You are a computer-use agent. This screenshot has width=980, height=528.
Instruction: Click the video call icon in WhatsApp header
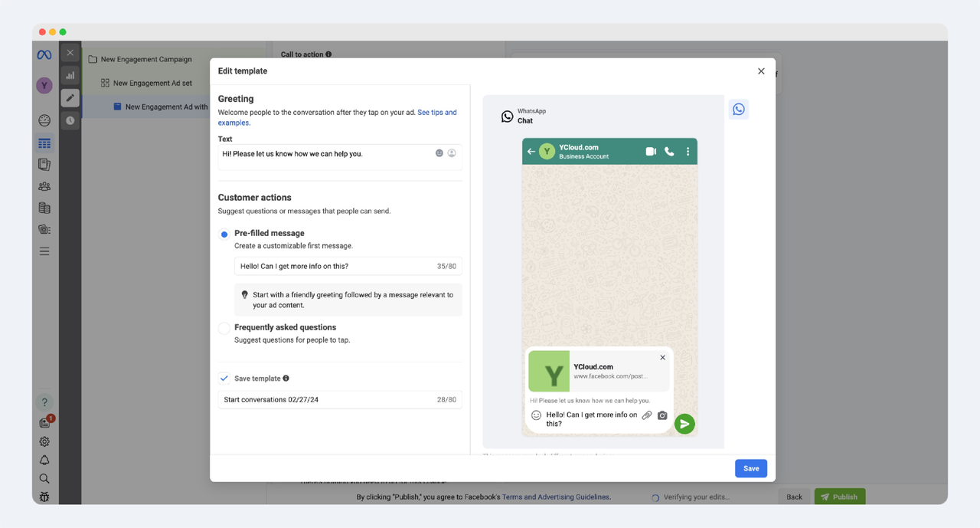[651, 152]
